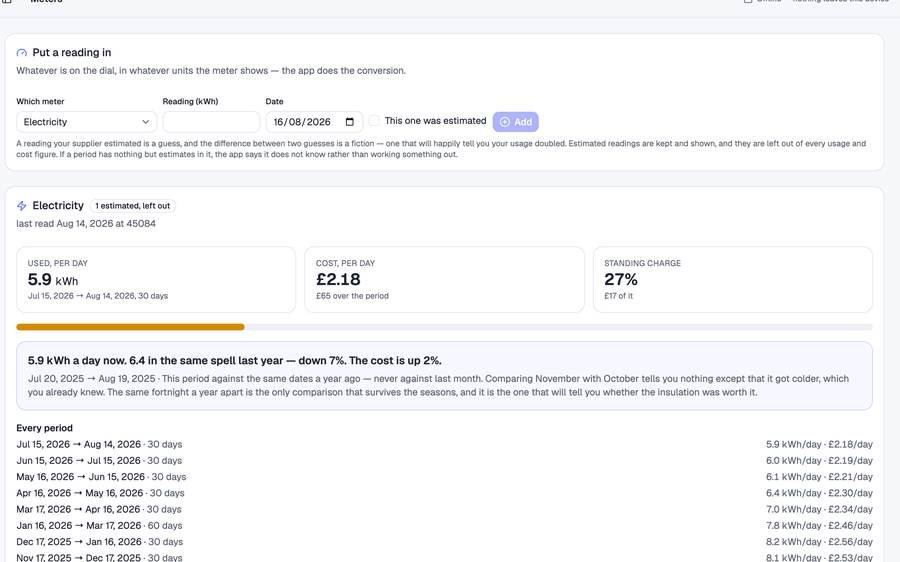Click the 1 estimated, left out badge
The width and height of the screenshot is (900, 562).
click(x=133, y=206)
